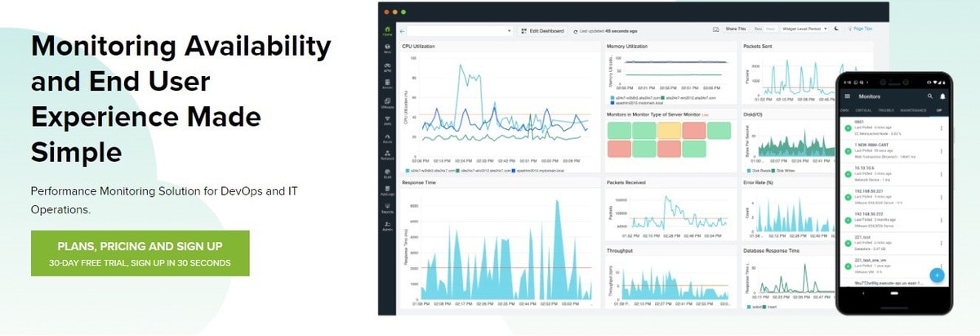Click the back arrow beside dashboard selector

coord(403,30)
